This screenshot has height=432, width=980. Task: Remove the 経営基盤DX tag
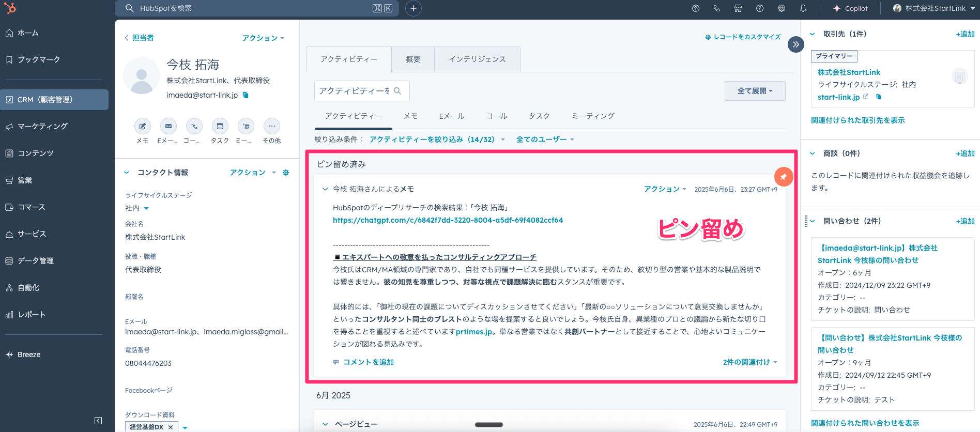coord(171,427)
